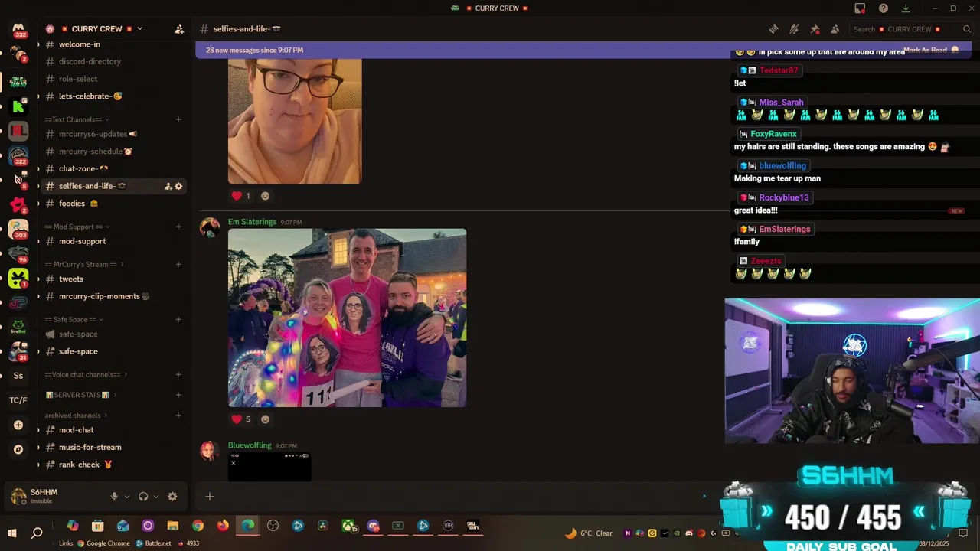Open Discover servers compass icon
Viewport: 980px width, 551px height.
pos(18,449)
